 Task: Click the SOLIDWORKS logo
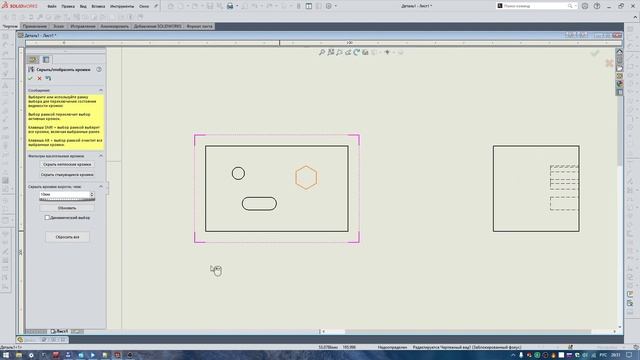(x=19, y=6)
